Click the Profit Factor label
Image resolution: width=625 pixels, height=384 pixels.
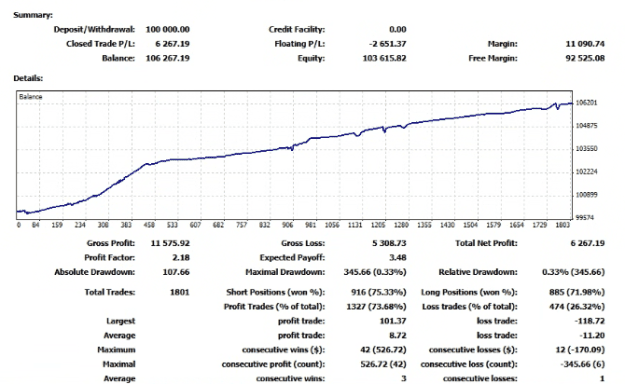110,258
